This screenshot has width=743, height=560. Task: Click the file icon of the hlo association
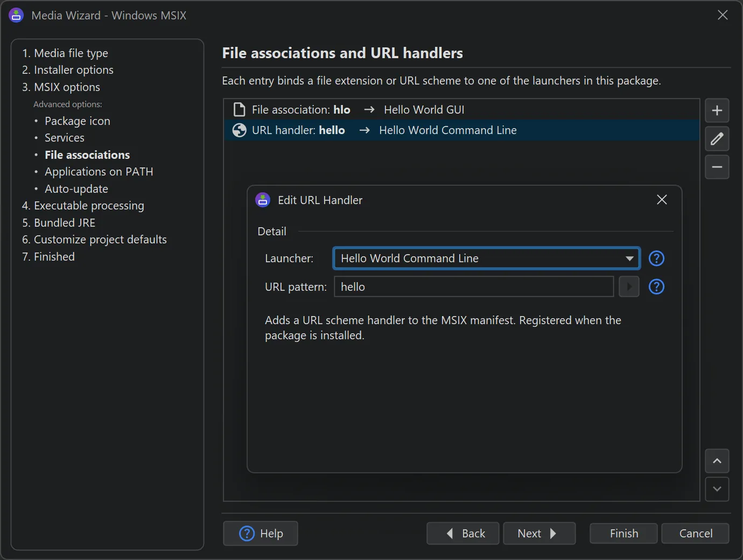tap(239, 110)
